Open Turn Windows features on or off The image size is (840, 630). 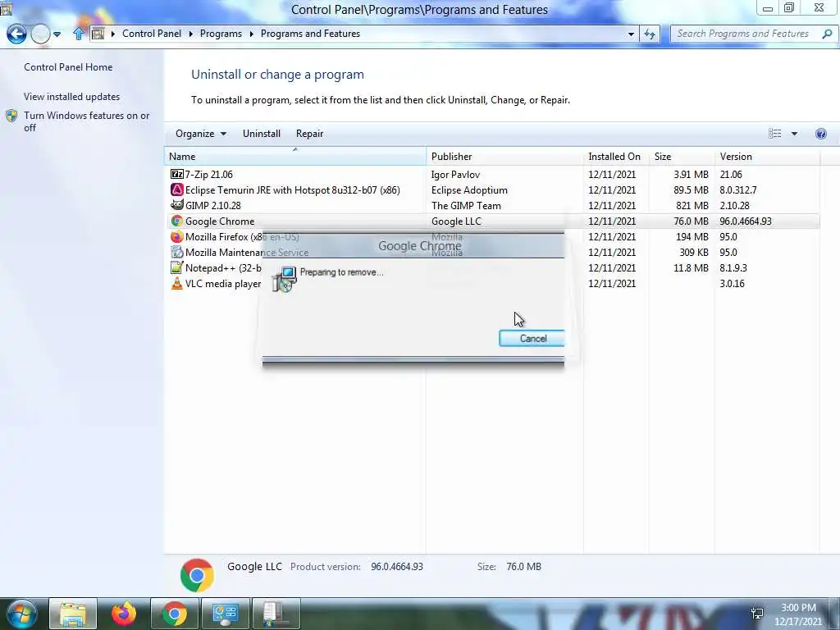click(x=86, y=121)
